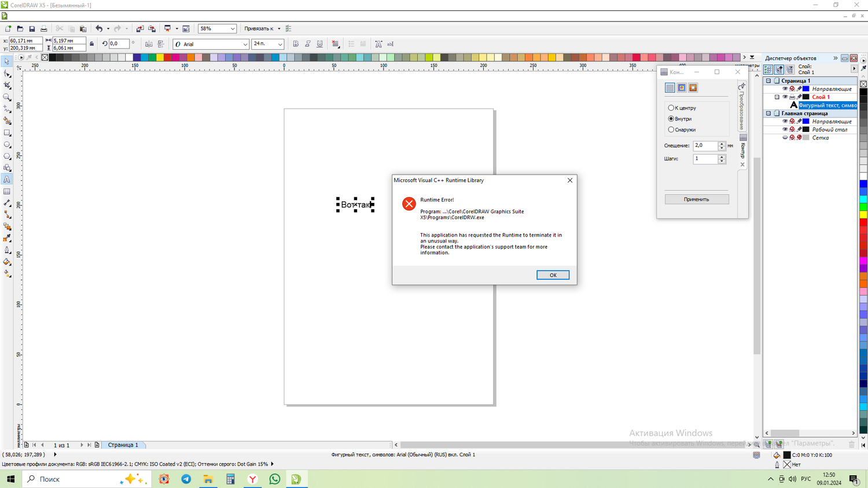Open the zoom level dropdown
The width and height of the screenshot is (868, 488).
[233, 28]
